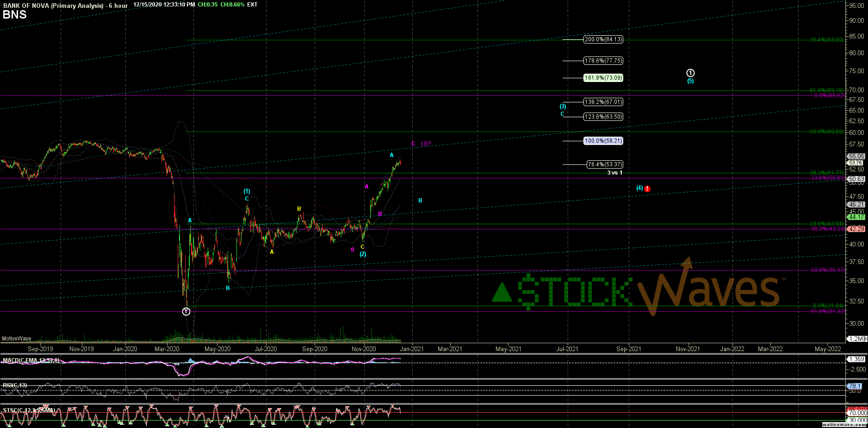Select the 138.2%(67.01) Fibonacci extension label
Image resolution: width=868 pixels, height=428 pixels.
[x=603, y=102]
